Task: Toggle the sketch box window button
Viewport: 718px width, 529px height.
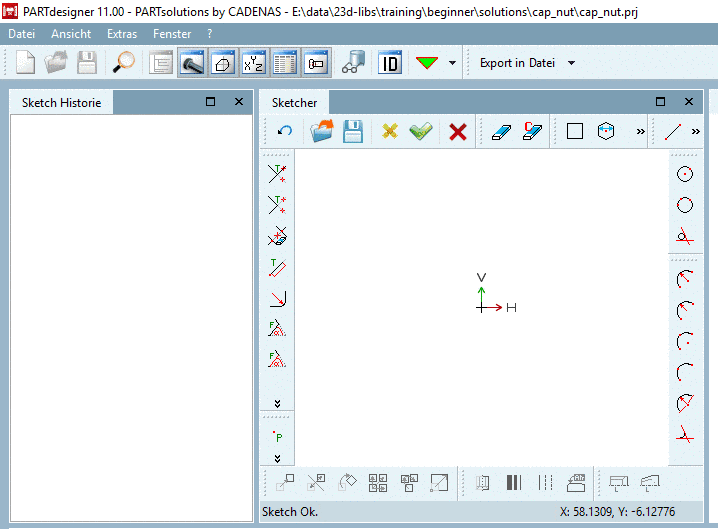Action: [223, 63]
